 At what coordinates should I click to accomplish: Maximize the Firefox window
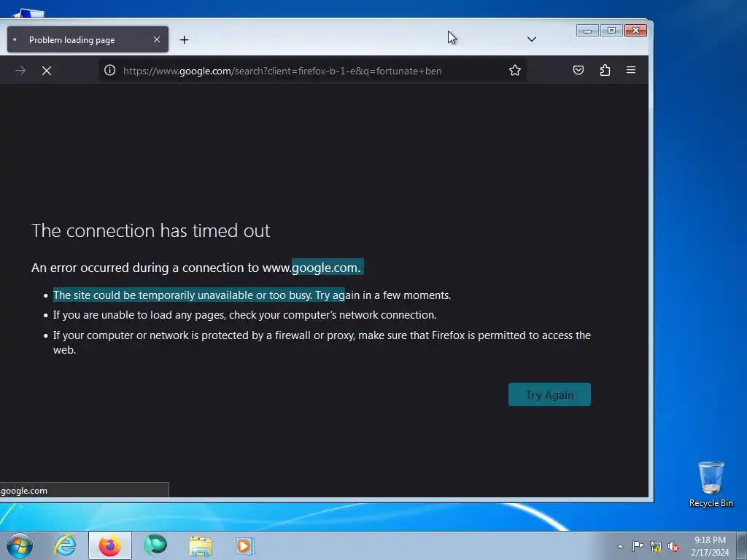tap(612, 31)
